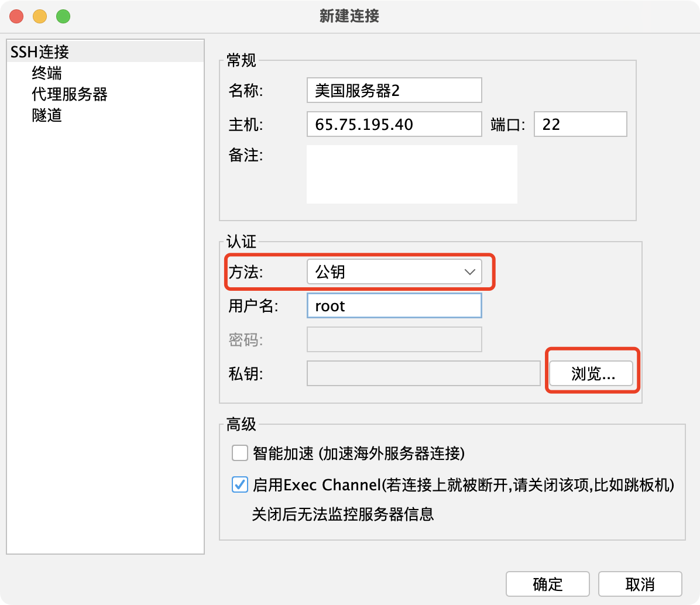The image size is (700, 605).
Task: Click the 私钥 path field
Action: (423, 373)
